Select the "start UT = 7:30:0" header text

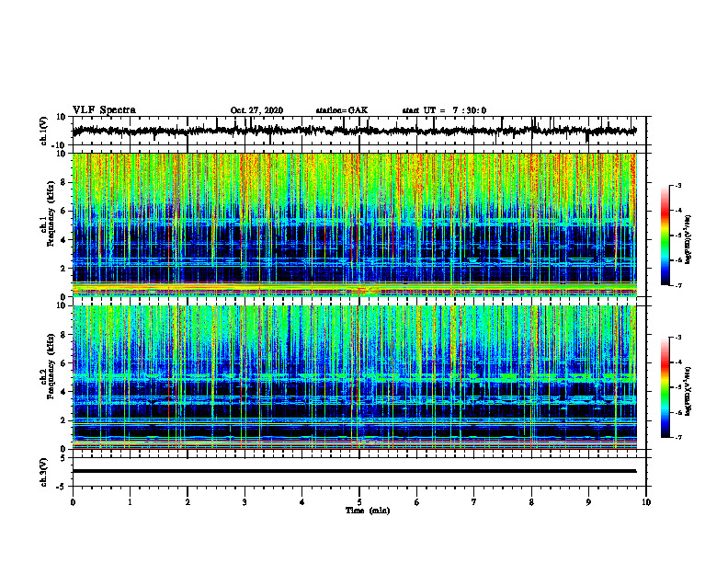pos(444,110)
